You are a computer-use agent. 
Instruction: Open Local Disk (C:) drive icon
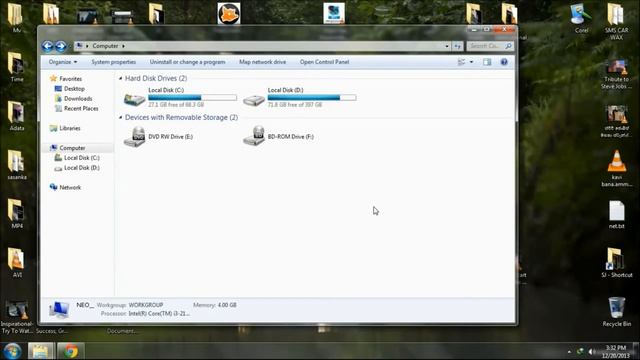click(x=134, y=98)
